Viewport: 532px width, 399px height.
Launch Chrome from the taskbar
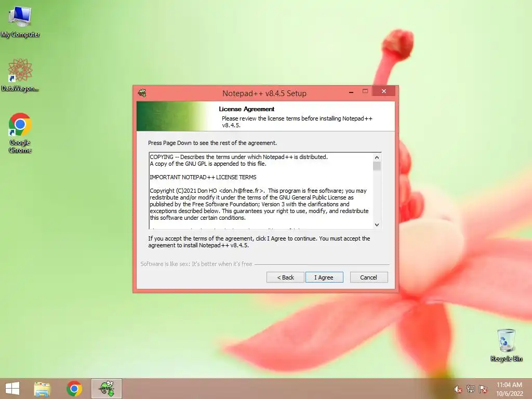click(74, 389)
